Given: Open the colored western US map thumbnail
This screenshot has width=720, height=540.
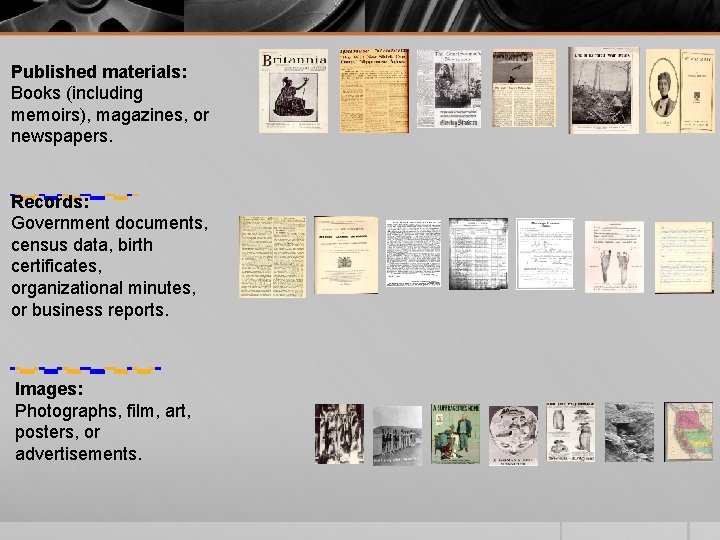Looking at the screenshot, I should pos(688,432).
